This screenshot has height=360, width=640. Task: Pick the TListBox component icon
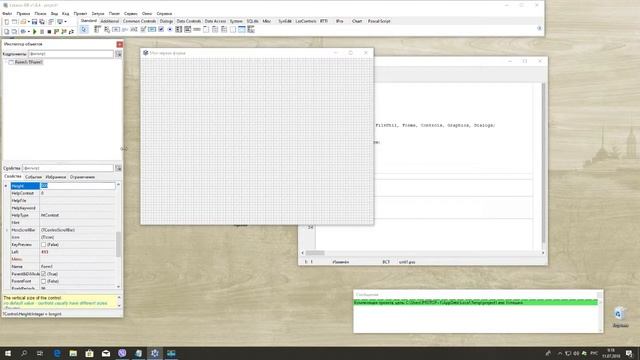(x=179, y=29)
